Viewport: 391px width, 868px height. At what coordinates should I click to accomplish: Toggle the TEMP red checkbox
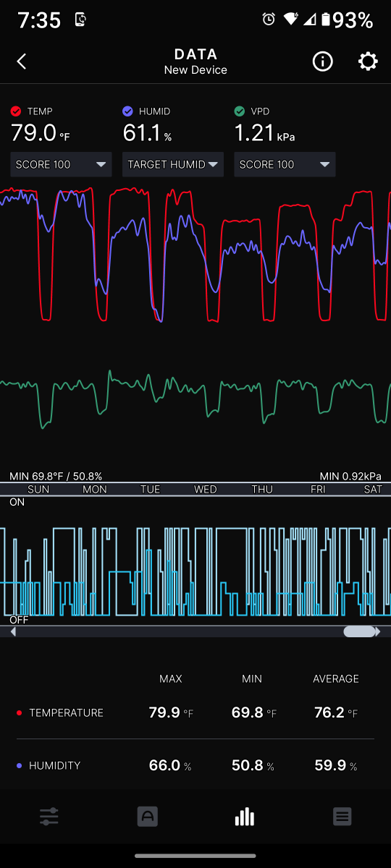tap(16, 111)
